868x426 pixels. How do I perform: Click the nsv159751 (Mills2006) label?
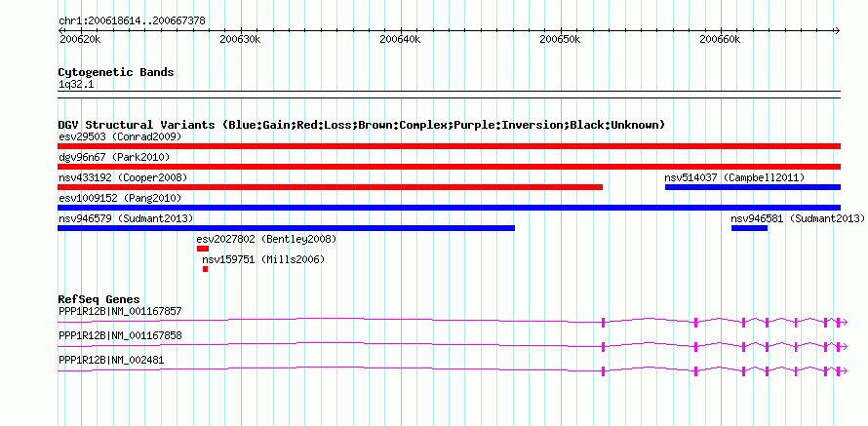click(x=263, y=259)
